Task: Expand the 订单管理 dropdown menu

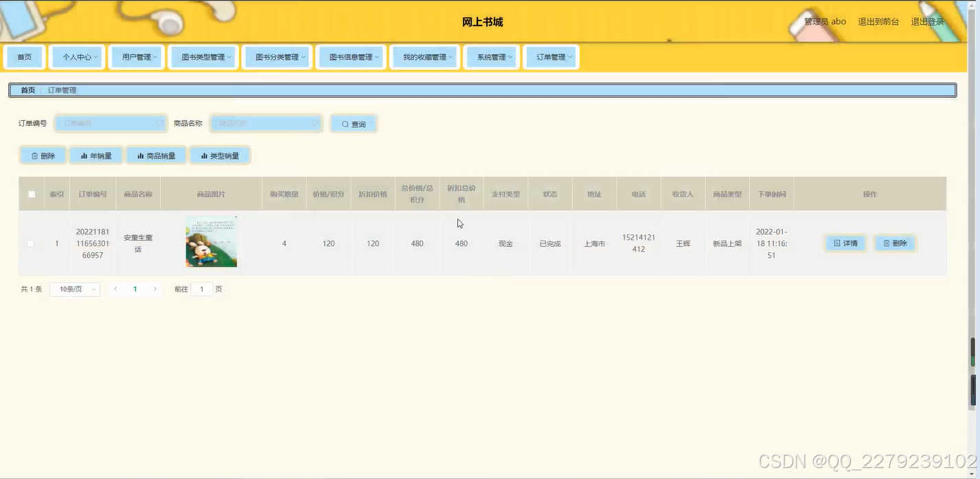Action: pos(551,57)
